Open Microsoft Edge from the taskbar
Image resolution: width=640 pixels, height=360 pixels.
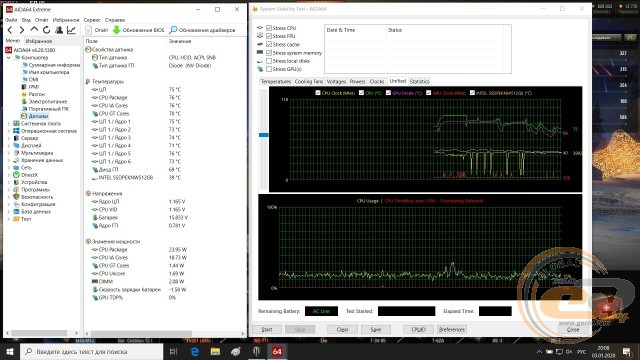coord(195,351)
